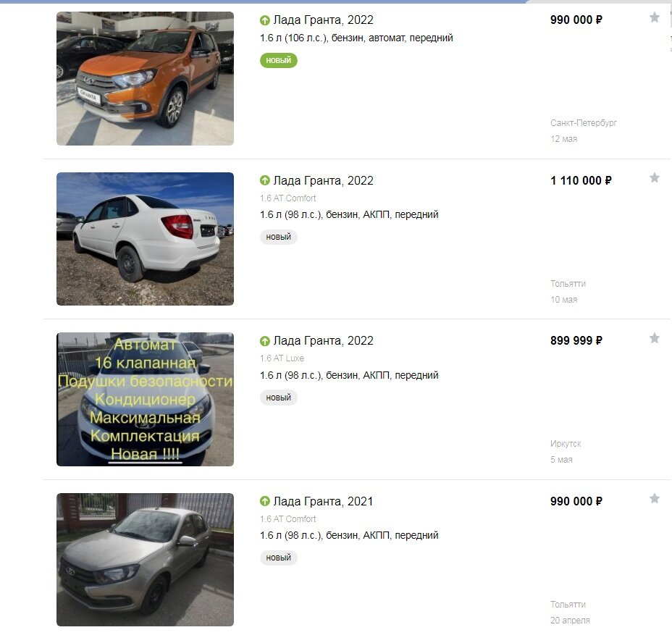The width and height of the screenshot is (672, 643).
Task: Click the green arrow icon on the 2021 listing
Action: coord(265,501)
